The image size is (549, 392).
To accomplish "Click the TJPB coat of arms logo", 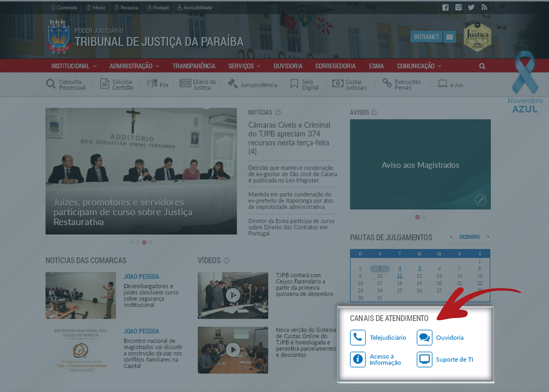I will pos(59,36).
